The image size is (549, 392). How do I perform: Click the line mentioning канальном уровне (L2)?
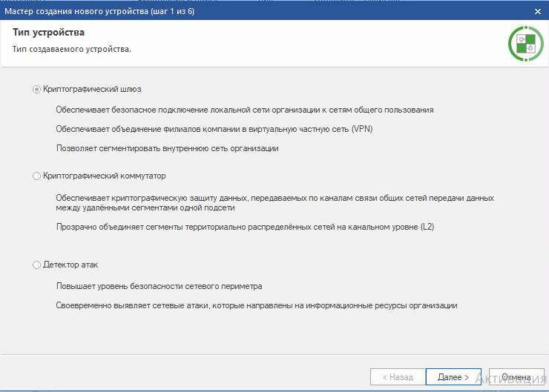pos(245,227)
